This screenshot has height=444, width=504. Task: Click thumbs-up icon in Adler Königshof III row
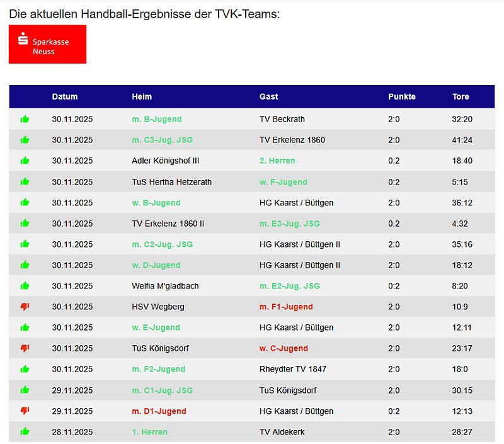(25, 161)
